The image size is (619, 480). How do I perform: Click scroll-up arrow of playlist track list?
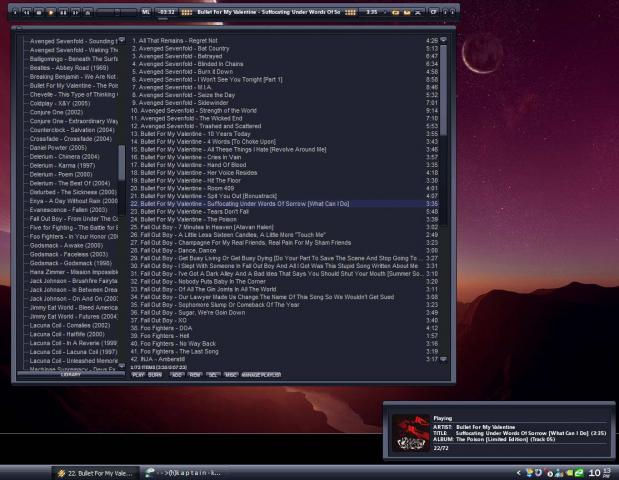click(x=443, y=40)
